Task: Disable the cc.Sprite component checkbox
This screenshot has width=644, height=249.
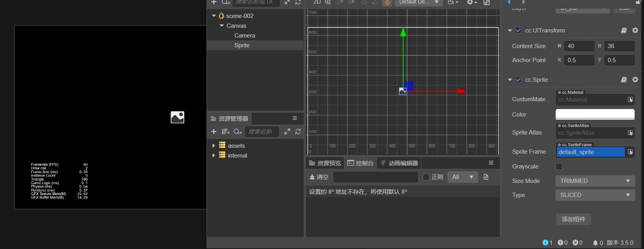Action: [518, 80]
